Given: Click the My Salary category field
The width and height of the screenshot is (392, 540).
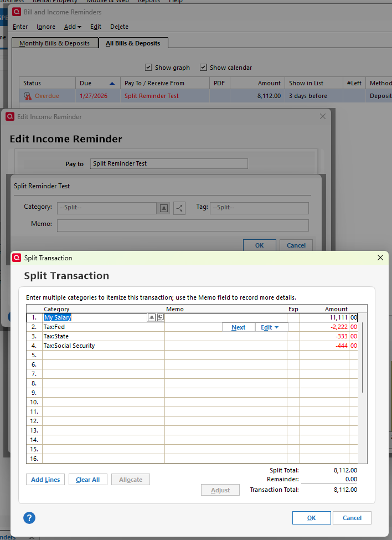Looking at the screenshot, I should (95, 317).
